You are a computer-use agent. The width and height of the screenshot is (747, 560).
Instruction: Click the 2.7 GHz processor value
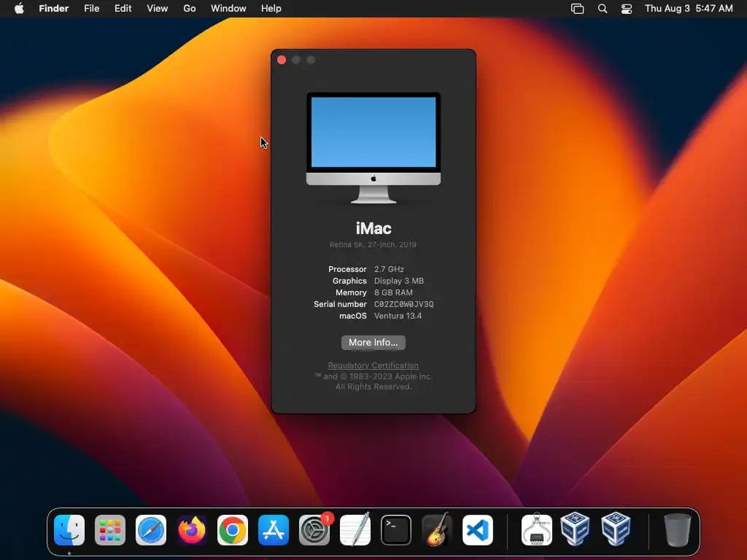[389, 269]
